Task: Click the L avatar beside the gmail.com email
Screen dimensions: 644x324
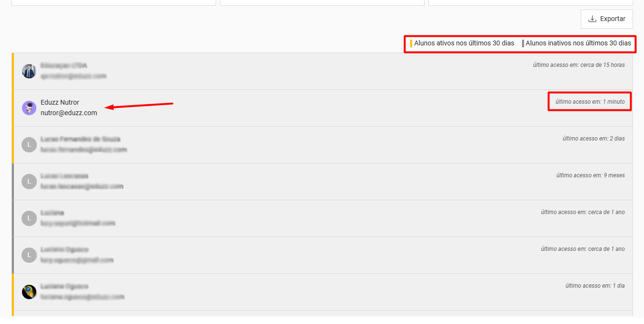Action: tap(29, 255)
